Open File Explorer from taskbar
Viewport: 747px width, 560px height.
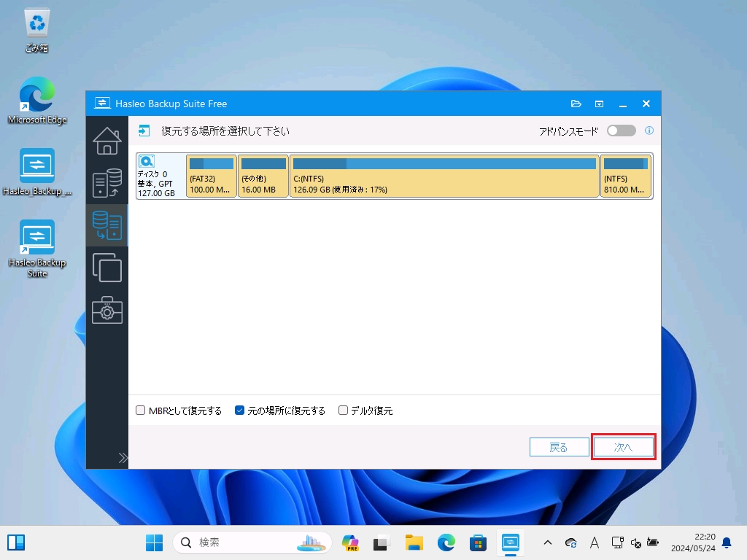coord(414,542)
